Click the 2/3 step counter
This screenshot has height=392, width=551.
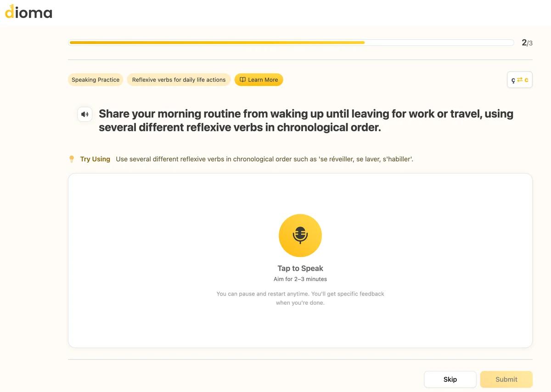click(x=527, y=43)
